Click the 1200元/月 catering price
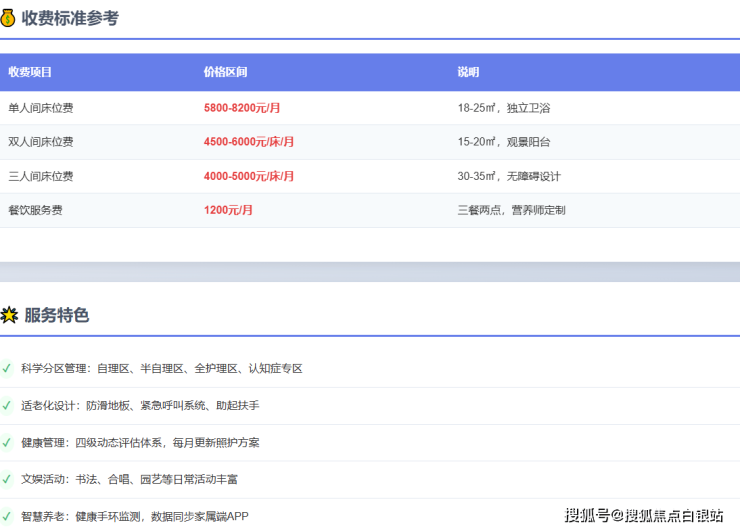Viewport: 740px width, 531px height. pos(228,210)
